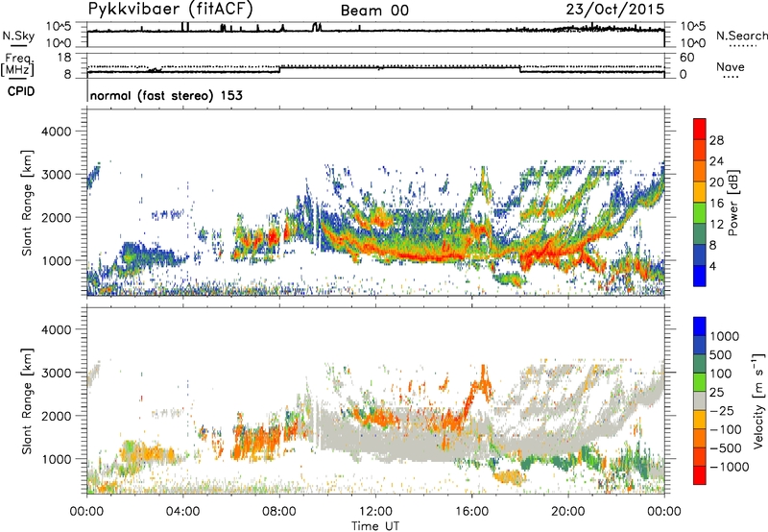The height and width of the screenshot is (532, 768).
Task: Click the '500' Velocity scale value
Action: tap(721, 354)
